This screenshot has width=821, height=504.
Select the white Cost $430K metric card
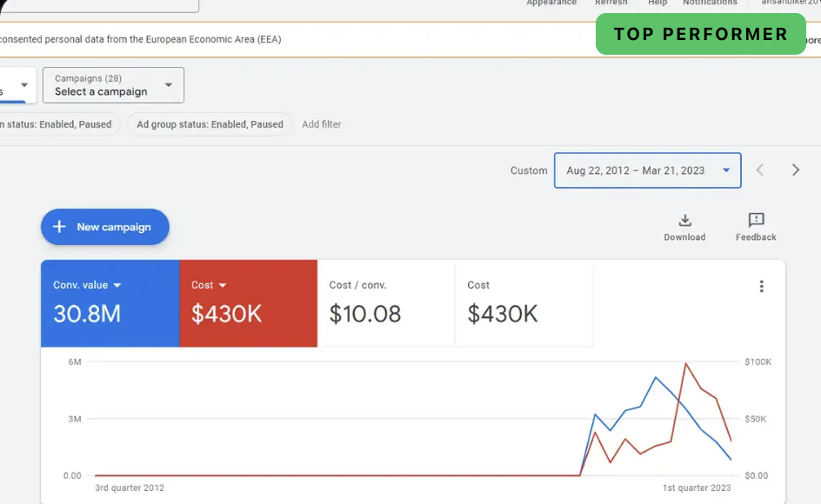tap(524, 303)
